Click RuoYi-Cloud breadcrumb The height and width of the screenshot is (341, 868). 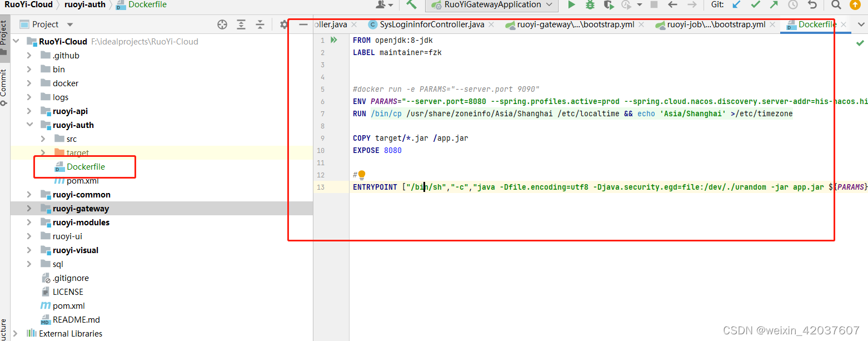tap(29, 4)
